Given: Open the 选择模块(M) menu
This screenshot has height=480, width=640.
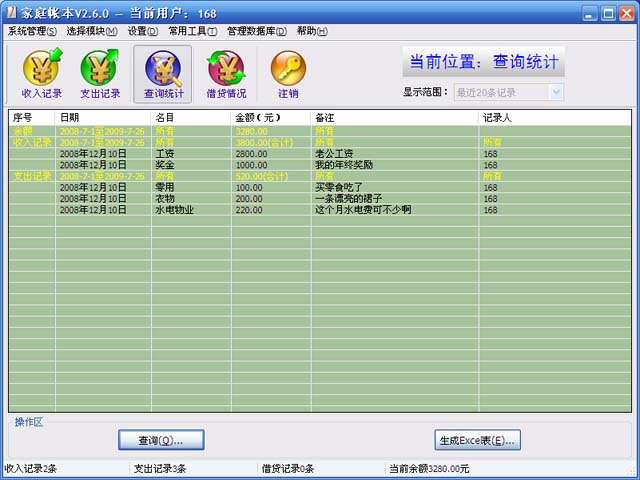Looking at the screenshot, I should coord(92,31).
